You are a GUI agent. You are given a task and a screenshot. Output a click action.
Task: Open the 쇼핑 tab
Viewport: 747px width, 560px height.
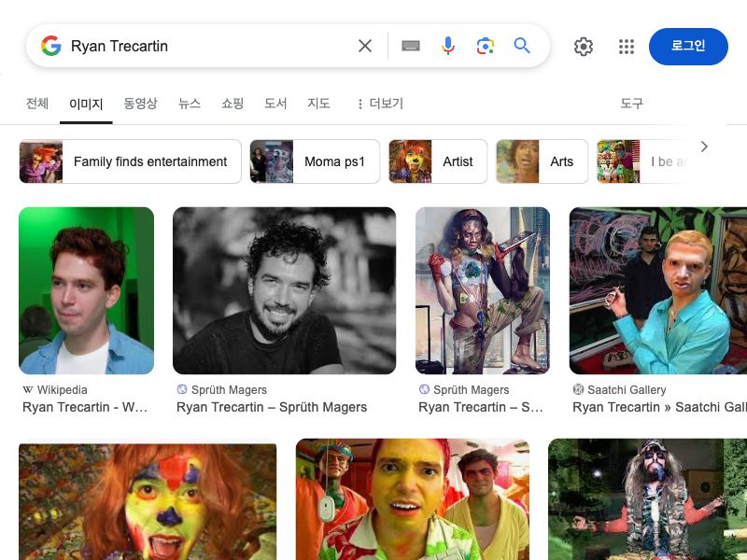click(233, 104)
